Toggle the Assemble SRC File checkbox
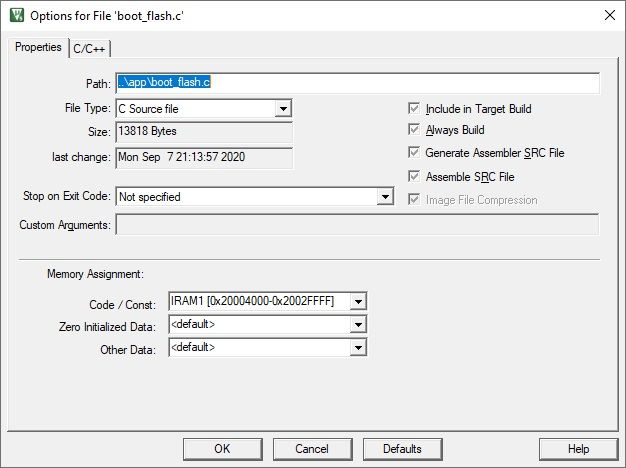The height and width of the screenshot is (468, 626). (415, 177)
